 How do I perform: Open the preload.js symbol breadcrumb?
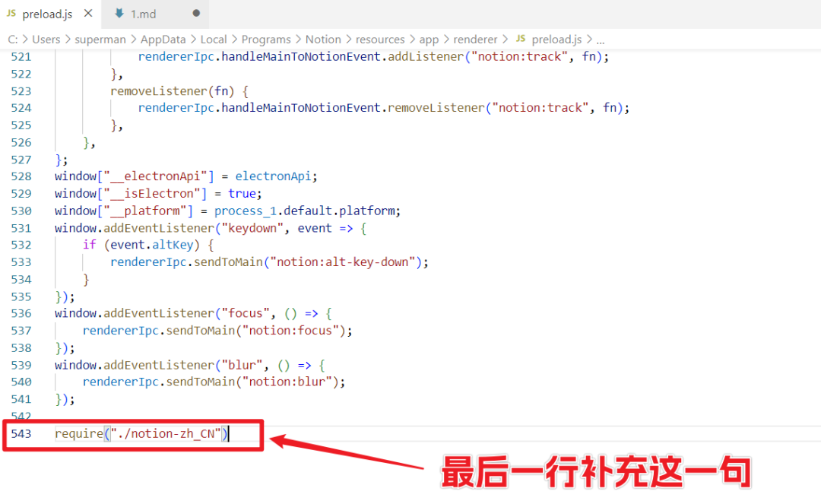(556, 39)
